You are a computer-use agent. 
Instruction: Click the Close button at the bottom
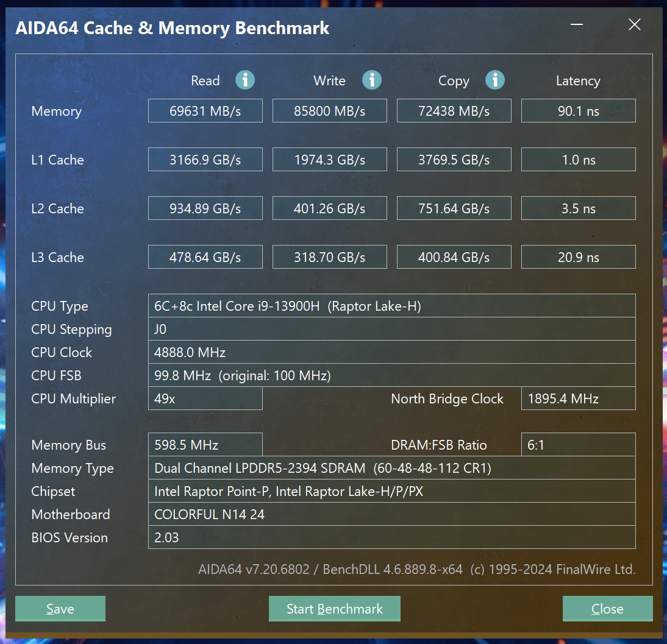(x=607, y=609)
